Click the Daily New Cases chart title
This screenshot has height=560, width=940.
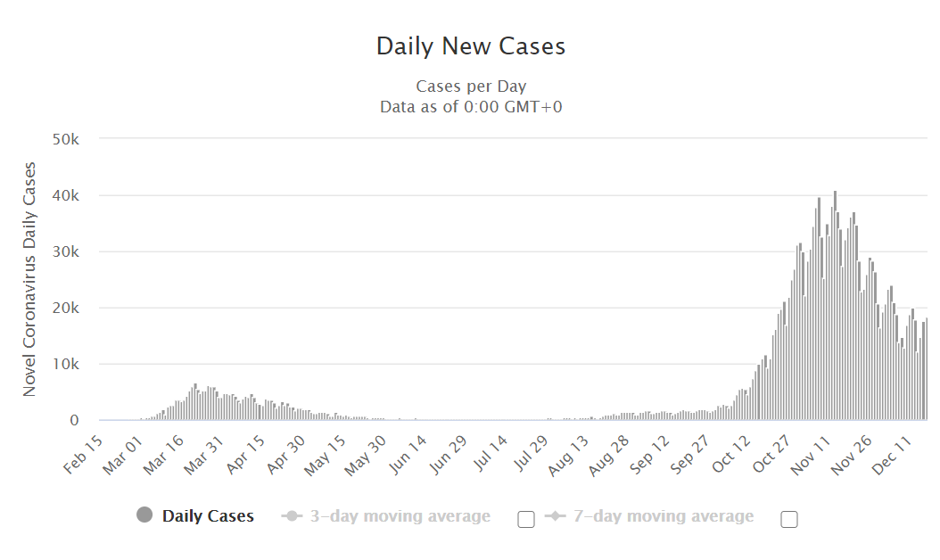click(x=471, y=46)
